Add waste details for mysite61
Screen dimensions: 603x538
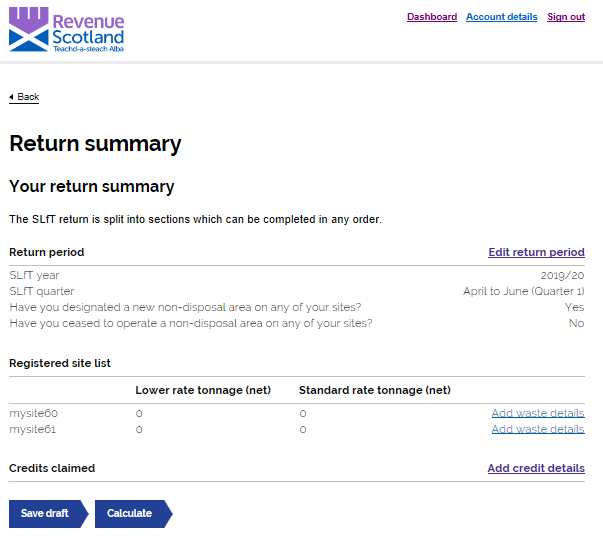pos(538,429)
